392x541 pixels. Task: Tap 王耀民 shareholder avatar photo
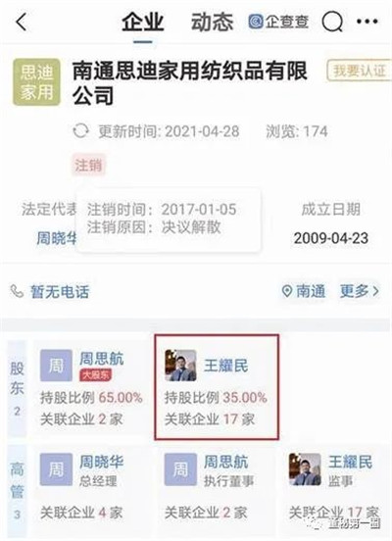pyautogui.click(x=181, y=366)
